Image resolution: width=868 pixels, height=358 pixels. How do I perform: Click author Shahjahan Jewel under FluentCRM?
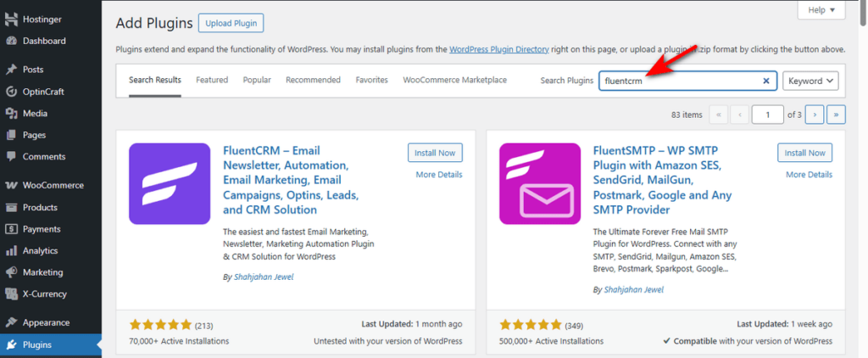[264, 277]
